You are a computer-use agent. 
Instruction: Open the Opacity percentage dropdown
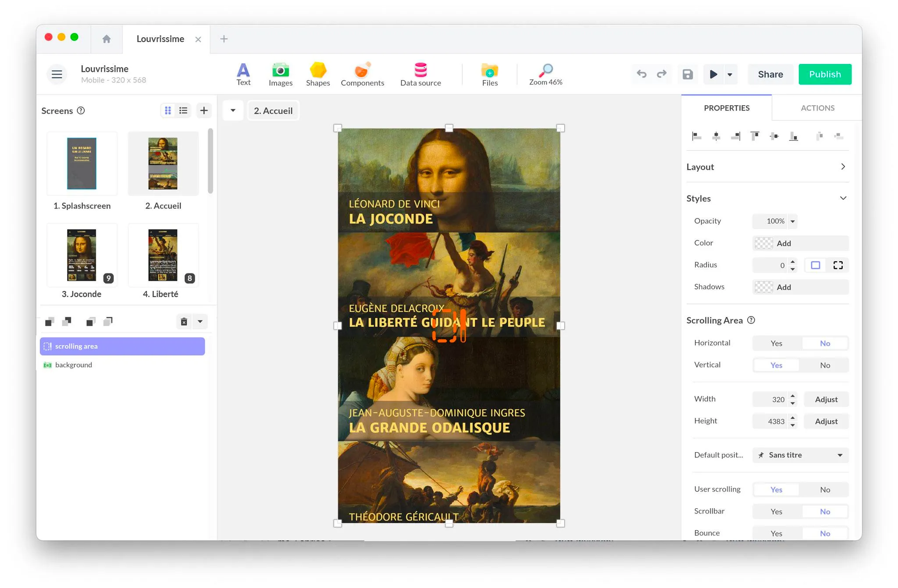coord(792,221)
